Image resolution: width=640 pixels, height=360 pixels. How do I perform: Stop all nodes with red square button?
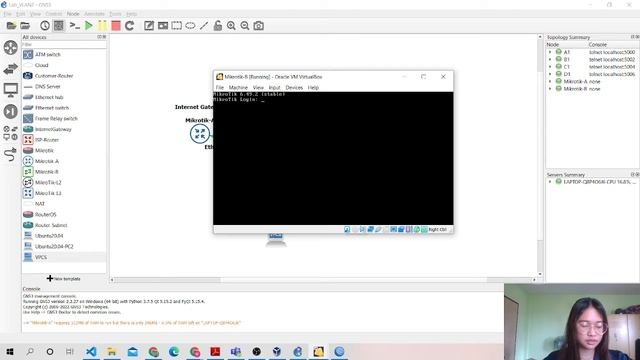click(x=116, y=26)
